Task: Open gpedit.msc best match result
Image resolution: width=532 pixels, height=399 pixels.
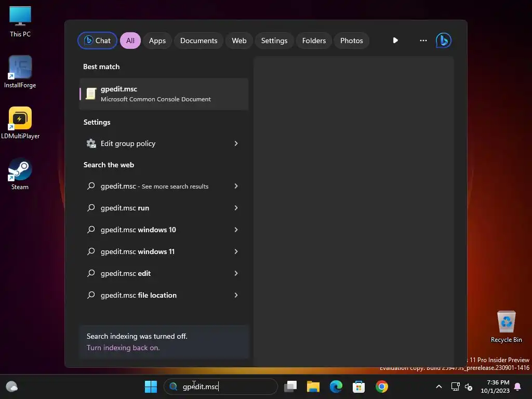Action: click(164, 94)
